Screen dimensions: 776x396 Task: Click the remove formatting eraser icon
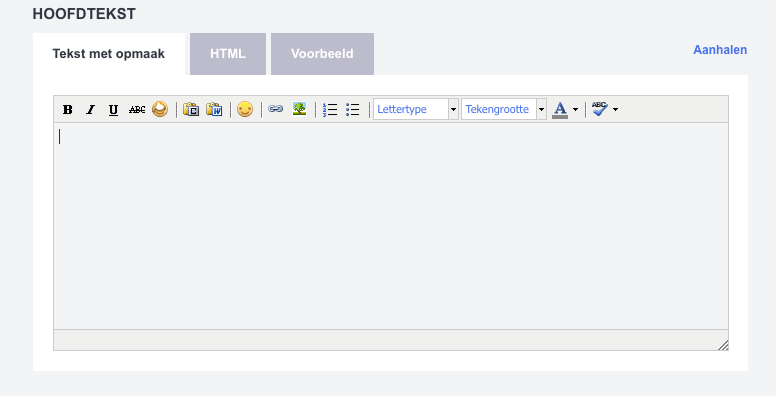159,109
